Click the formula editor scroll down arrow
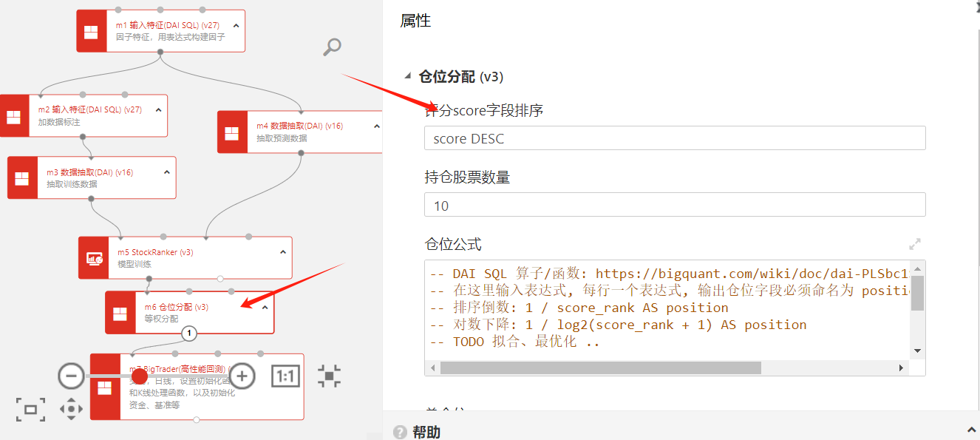This screenshot has width=980, height=440. [x=917, y=351]
